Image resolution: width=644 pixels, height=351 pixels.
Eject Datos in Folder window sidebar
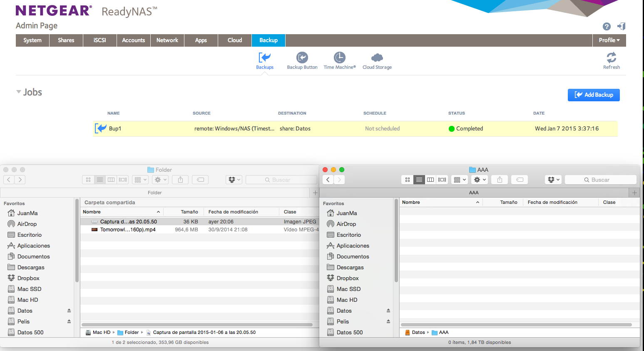coord(69,311)
